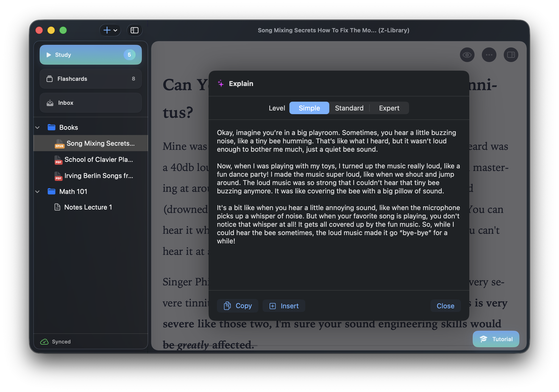Click the plus icon to add content
The width and height of the screenshot is (559, 392).
[106, 30]
